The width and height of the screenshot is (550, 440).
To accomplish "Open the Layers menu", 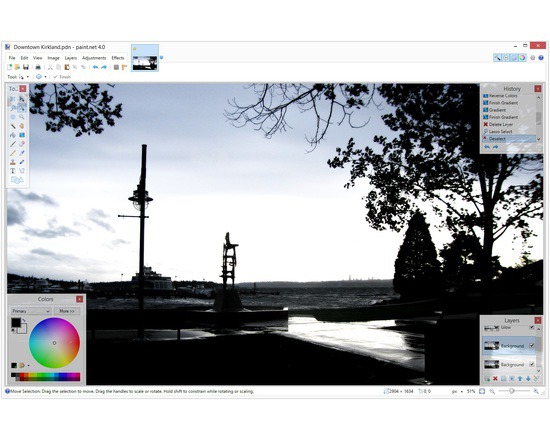I will coord(71,58).
